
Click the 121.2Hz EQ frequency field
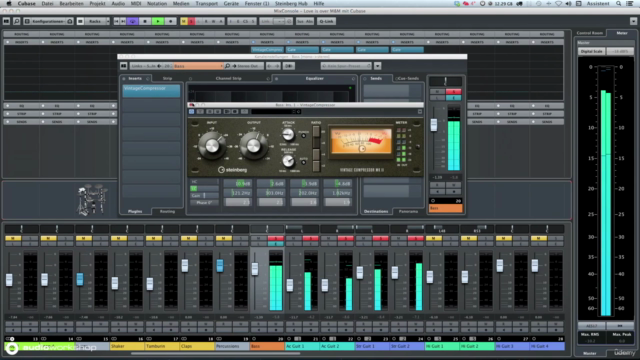[238, 193]
